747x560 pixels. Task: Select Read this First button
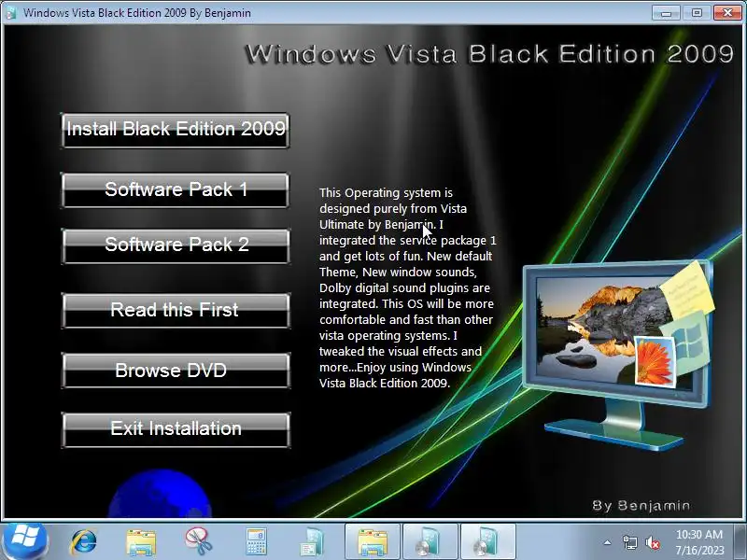[x=176, y=311]
